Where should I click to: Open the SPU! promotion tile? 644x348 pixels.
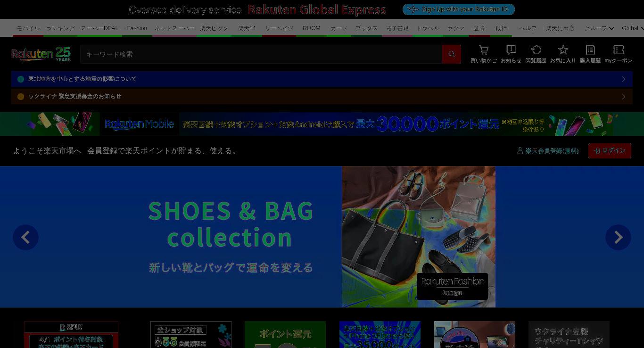tap(71, 335)
